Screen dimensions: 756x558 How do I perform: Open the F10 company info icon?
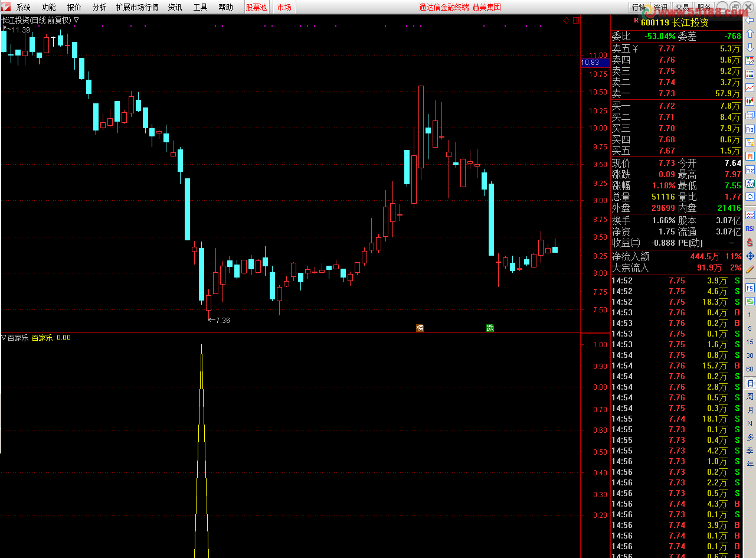[x=750, y=129]
